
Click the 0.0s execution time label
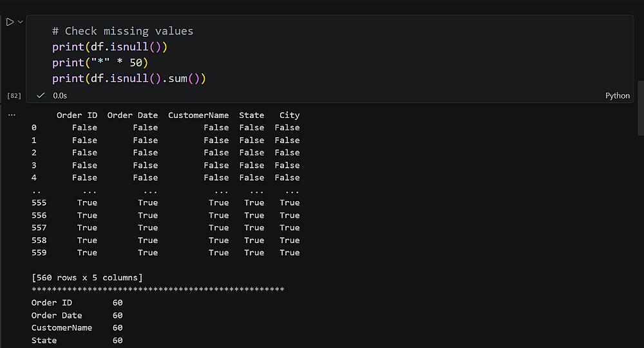click(60, 95)
